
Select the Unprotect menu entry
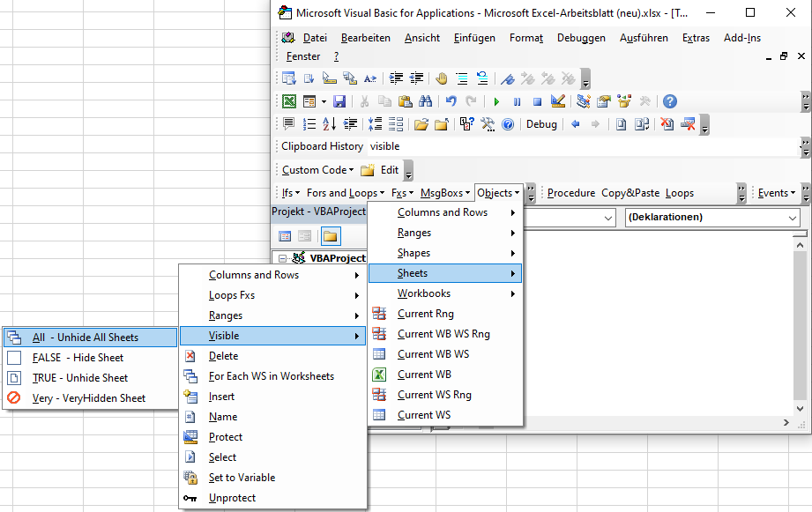273,498
